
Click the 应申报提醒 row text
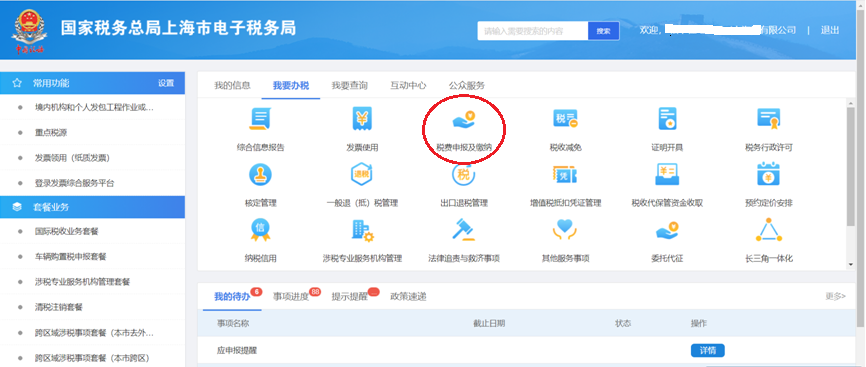[237, 350]
